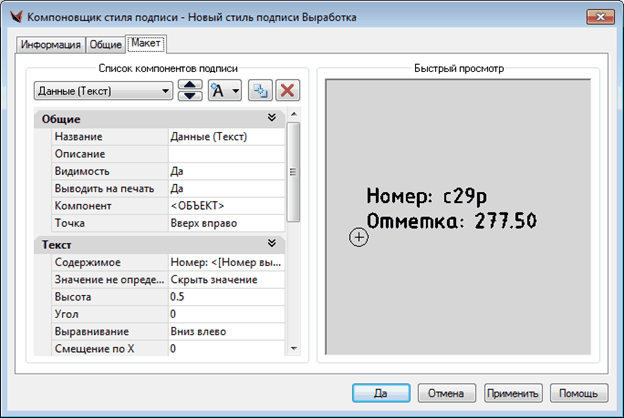Click the Высота value field

click(x=226, y=297)
